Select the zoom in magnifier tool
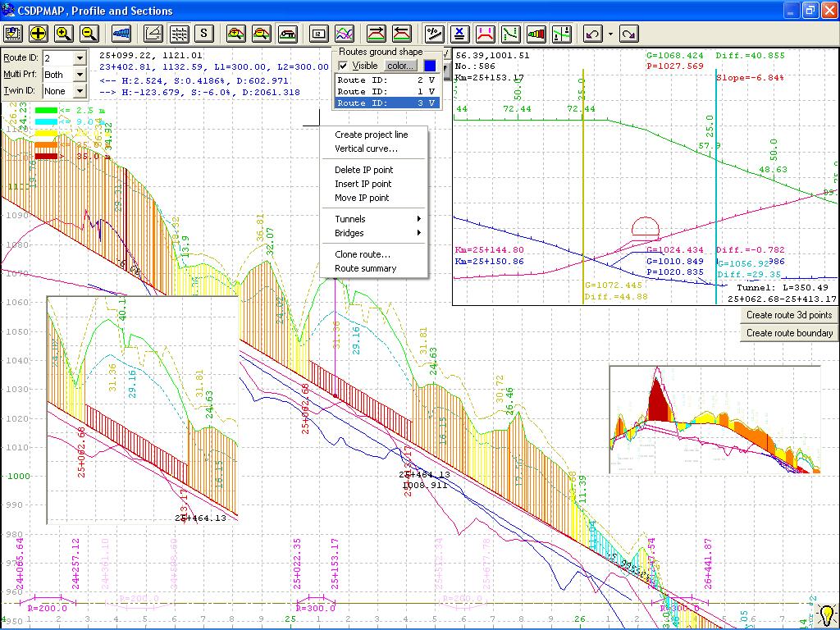The image size is (840, 630). click(x=64, y=34)
